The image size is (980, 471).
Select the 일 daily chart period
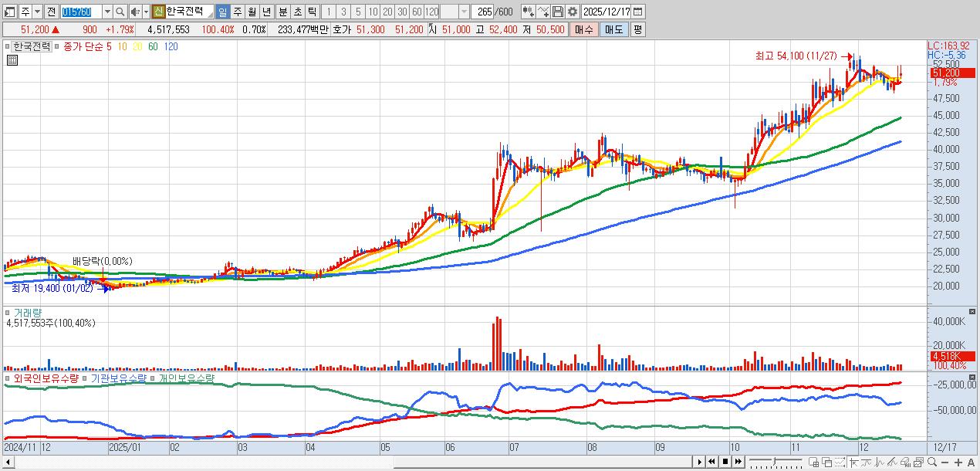coord(222,12)
